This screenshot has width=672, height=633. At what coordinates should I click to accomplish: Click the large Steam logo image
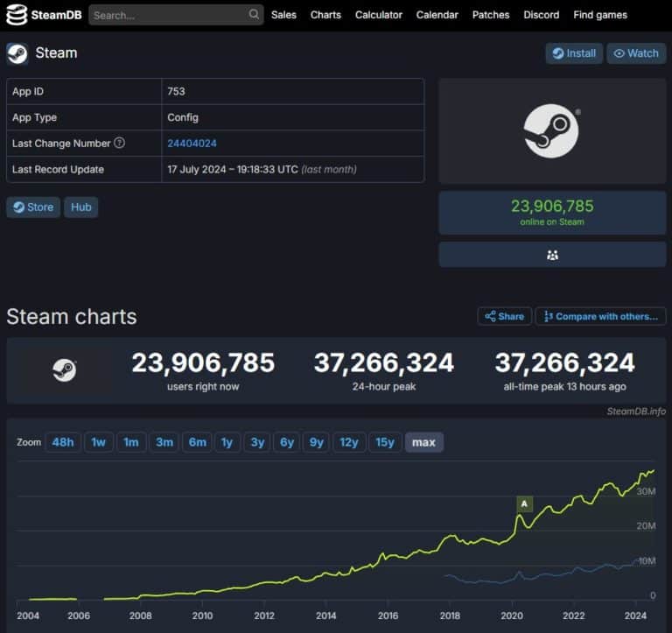pos(551,131)
